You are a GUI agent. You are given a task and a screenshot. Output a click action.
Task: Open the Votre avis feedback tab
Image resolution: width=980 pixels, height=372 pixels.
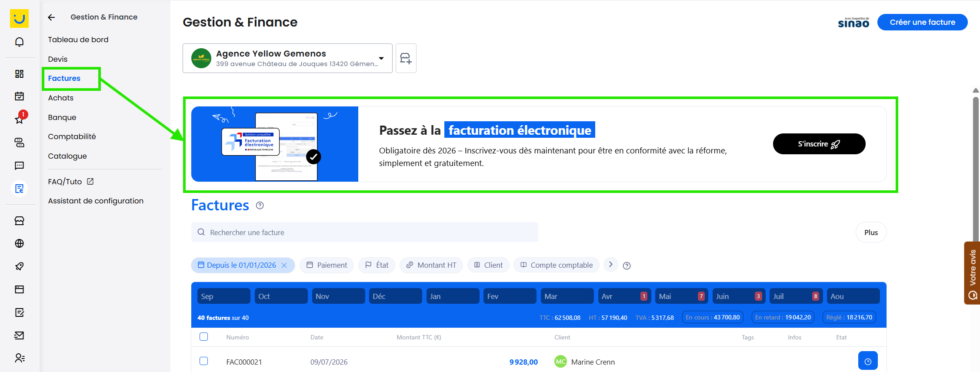(x=972, y=273)
